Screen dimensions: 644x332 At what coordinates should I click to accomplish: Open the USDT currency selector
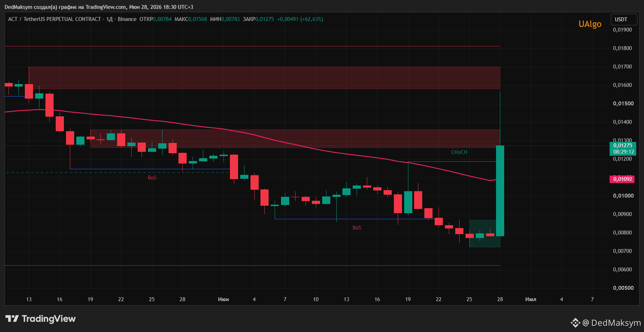click(624, 20)
